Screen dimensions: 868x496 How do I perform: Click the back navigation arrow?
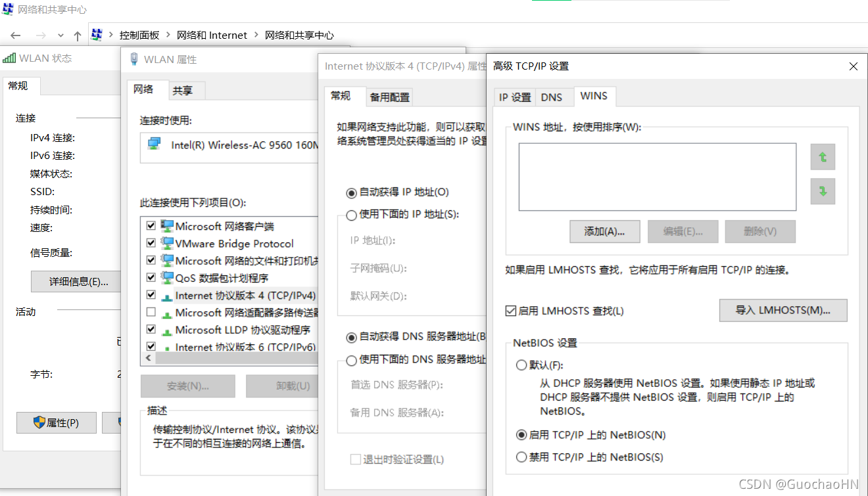point(16,35)
